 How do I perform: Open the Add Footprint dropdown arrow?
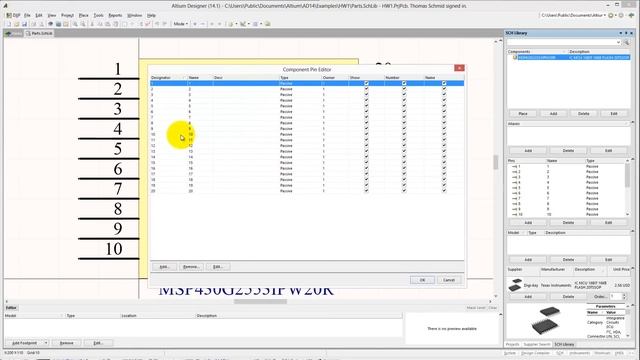46,343
